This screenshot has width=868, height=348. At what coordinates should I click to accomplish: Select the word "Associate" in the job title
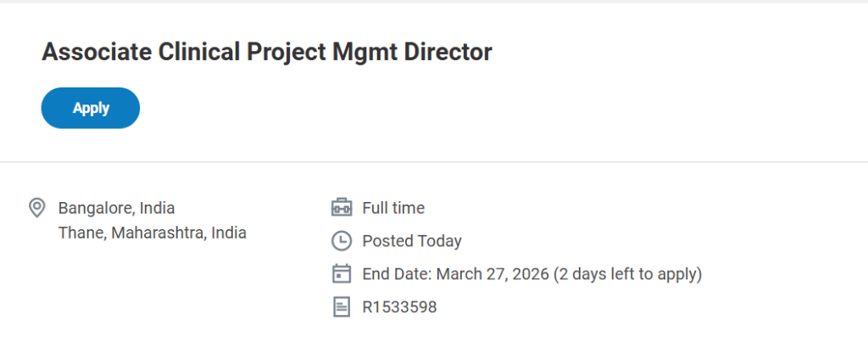95,53
